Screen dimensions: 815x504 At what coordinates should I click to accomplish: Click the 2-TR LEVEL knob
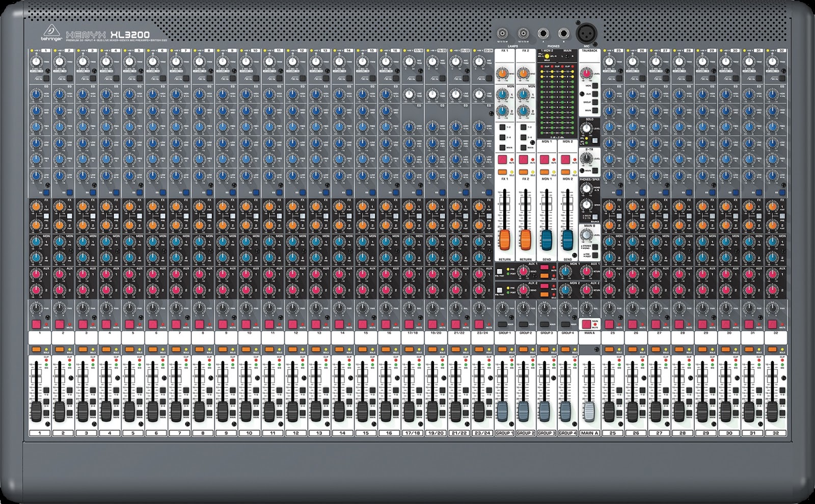coord(586,158)
